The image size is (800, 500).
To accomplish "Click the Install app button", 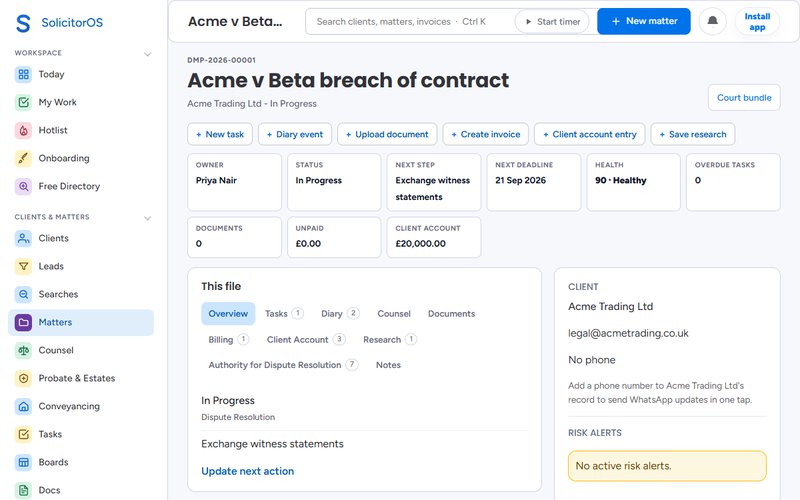I will 757,22.
